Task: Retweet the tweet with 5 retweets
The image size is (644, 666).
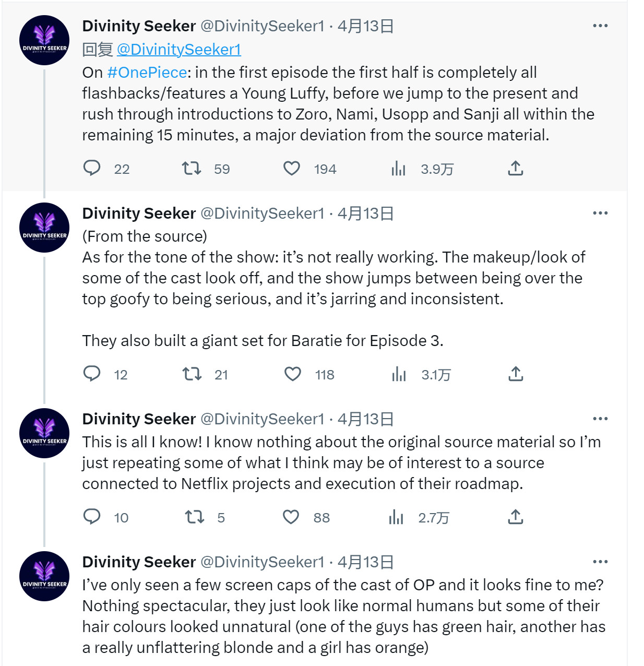Action: tap(195, 517)
